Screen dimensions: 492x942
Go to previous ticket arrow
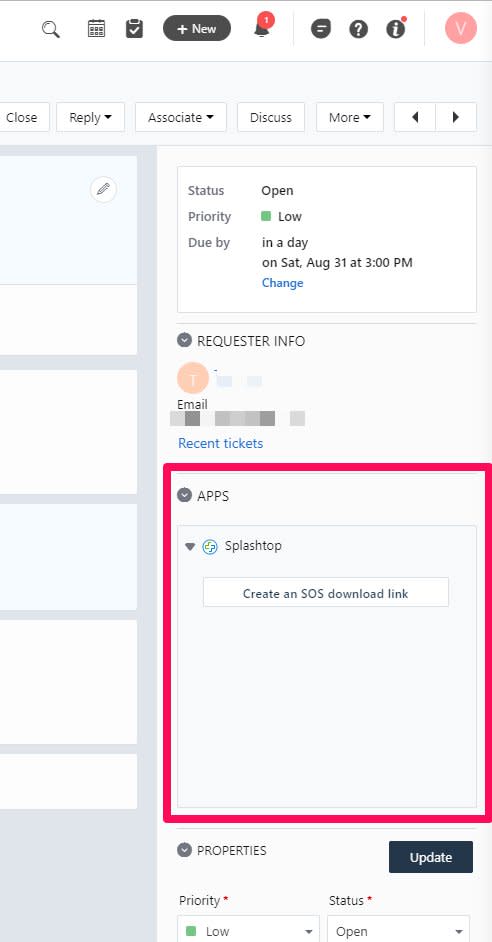pyautogui.click(x=415, y=117)
